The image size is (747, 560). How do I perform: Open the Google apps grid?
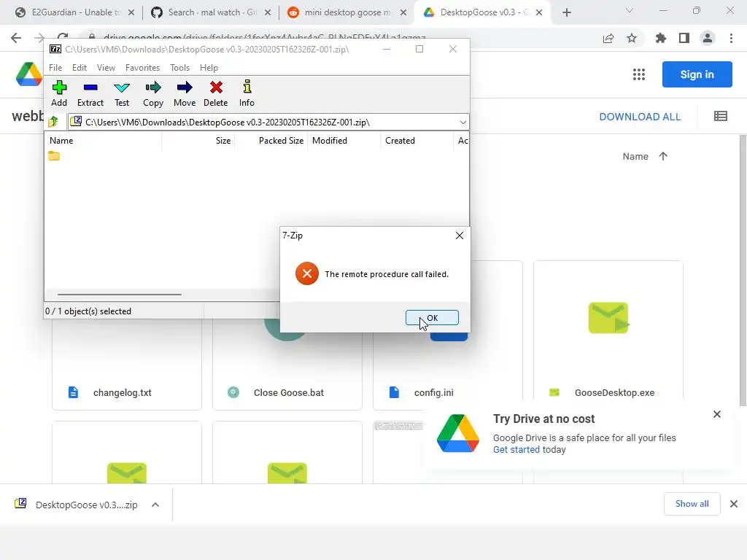pos(639,74)
